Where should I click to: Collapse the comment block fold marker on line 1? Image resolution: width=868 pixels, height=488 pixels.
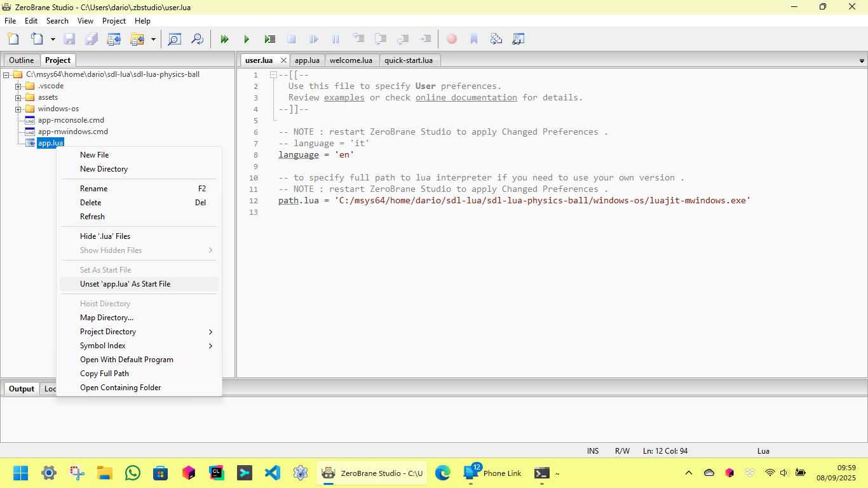273,75
